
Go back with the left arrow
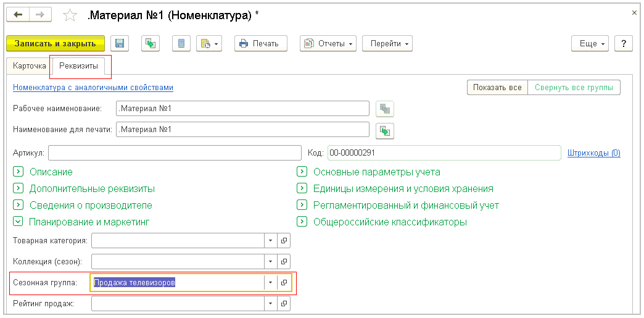click(17, 15)
